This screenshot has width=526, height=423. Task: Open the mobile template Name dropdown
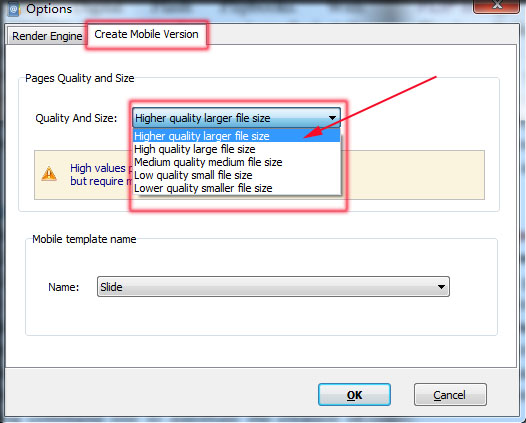point(273,286)
